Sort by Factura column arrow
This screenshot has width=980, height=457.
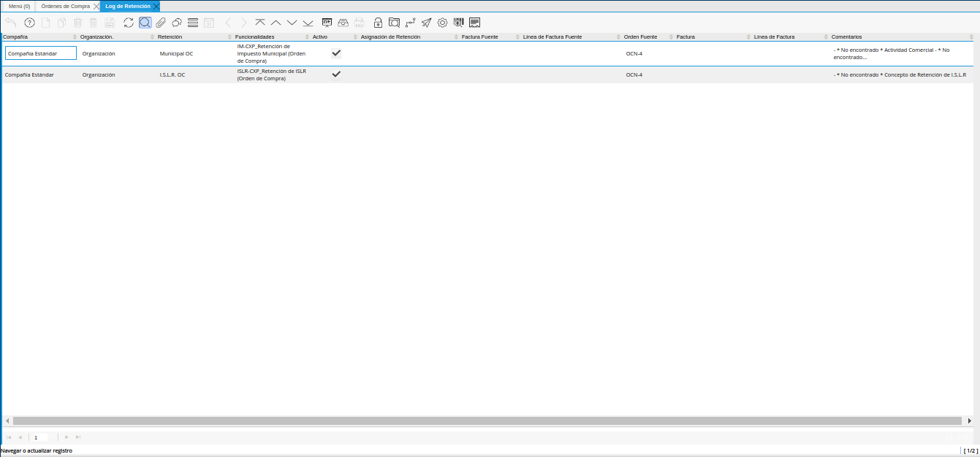coord(748,37)
